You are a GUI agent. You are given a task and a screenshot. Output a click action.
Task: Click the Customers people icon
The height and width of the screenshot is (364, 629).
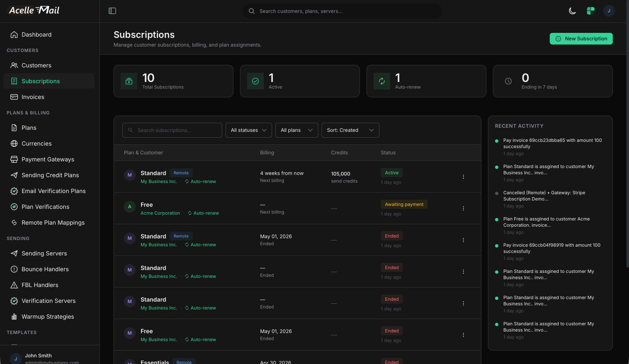point(14,65)
